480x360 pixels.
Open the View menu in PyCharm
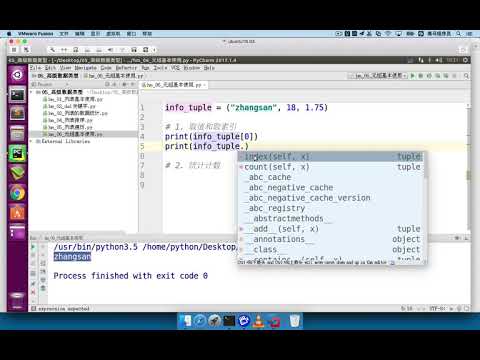65,68
